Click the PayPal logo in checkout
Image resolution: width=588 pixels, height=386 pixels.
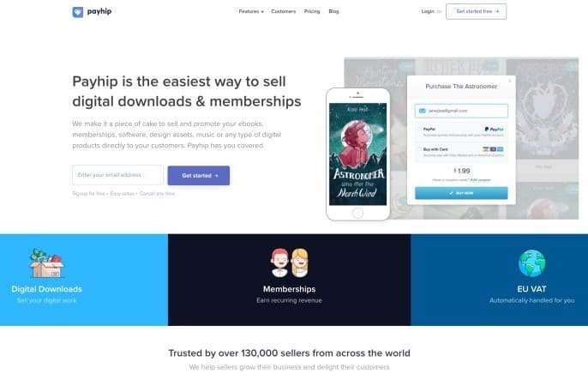(494, 129)
